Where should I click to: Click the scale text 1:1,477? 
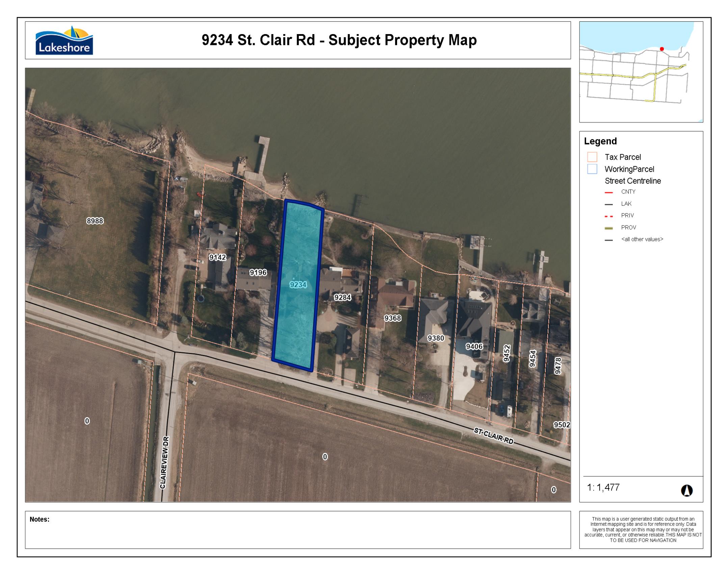pos(603,488)
